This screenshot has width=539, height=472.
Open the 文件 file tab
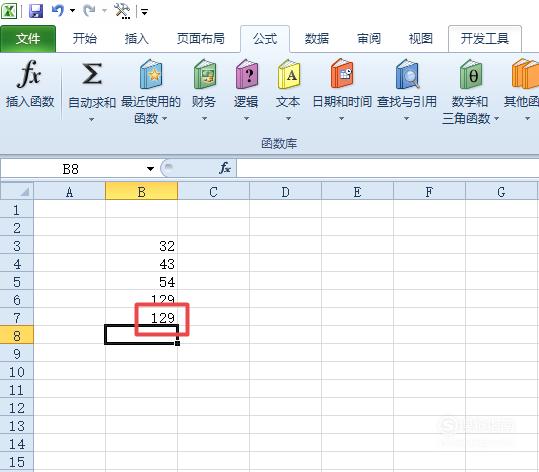28,39
